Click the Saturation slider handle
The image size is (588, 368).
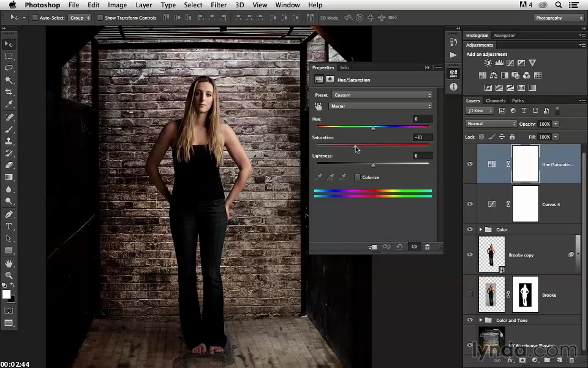coord(355,147)
